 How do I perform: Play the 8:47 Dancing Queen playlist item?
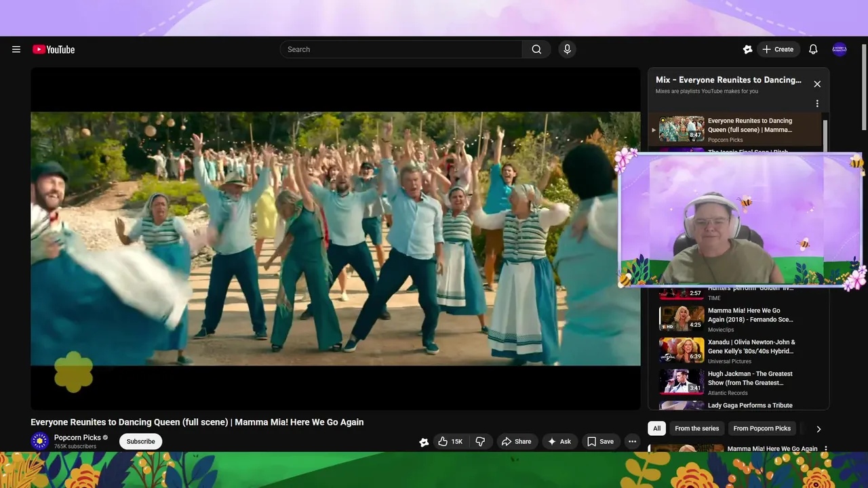[682, 129]
